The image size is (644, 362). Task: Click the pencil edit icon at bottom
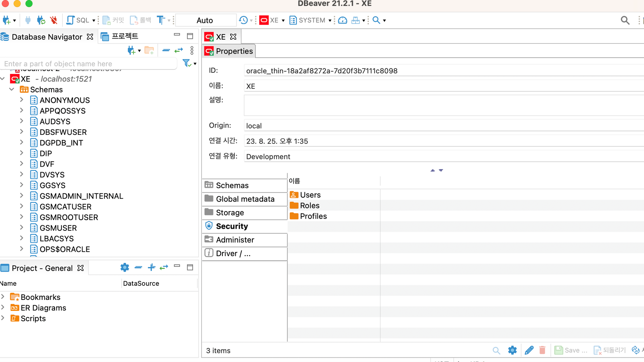click(x=529, y=350)
